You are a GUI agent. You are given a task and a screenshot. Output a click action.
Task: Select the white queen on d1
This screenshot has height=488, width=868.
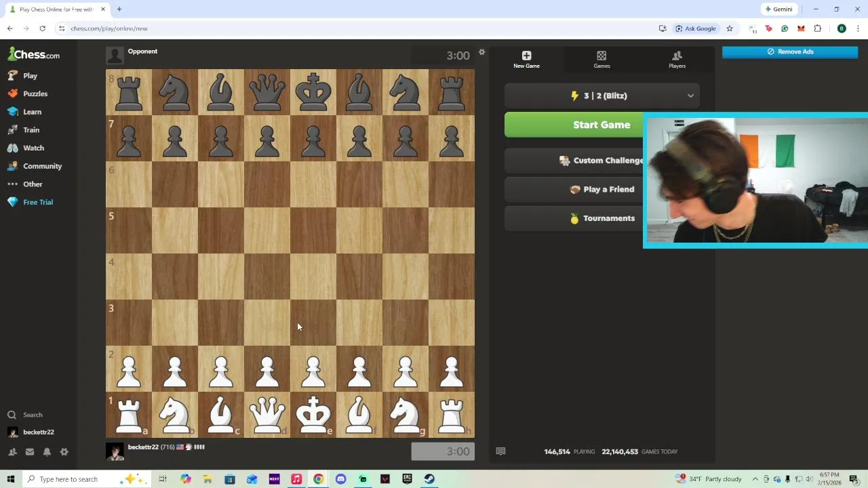267,415
